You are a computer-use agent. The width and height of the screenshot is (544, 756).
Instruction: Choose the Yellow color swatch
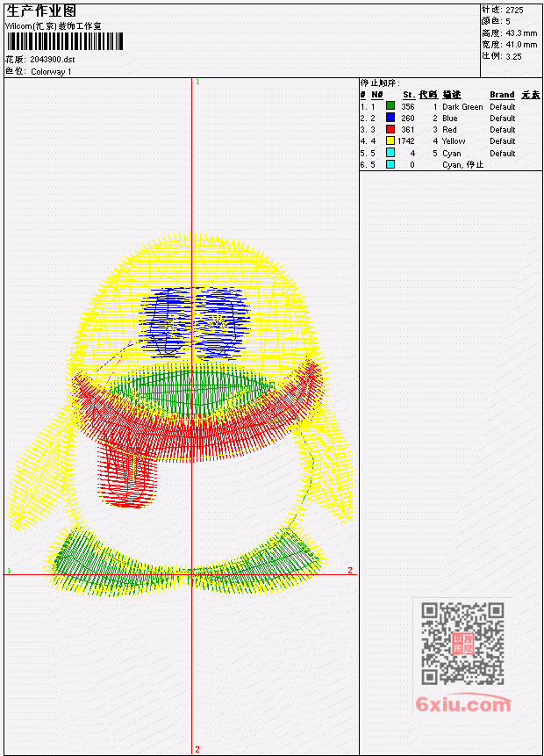[390, 140]
